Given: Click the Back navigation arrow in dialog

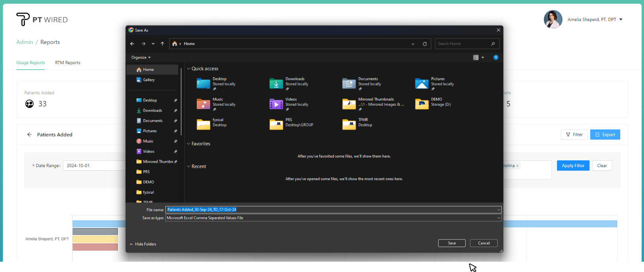Looking at the screenshot, I should tap(132, 44).
